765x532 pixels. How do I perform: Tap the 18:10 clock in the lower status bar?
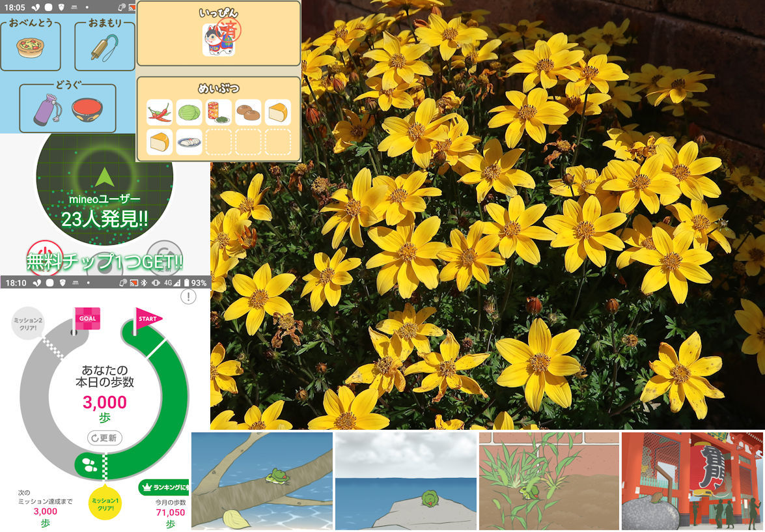point(16,283)
